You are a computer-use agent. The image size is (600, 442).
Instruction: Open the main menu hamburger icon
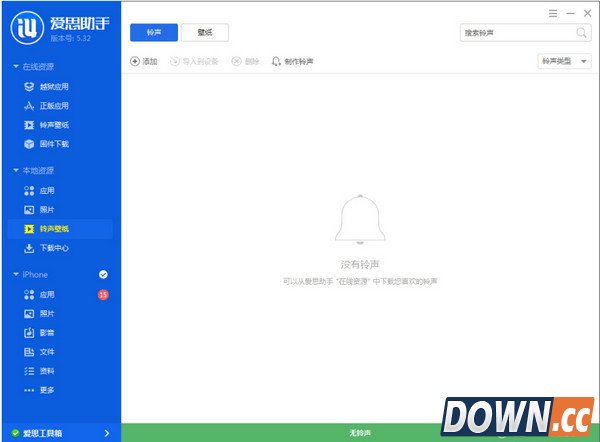coord(553,13)
